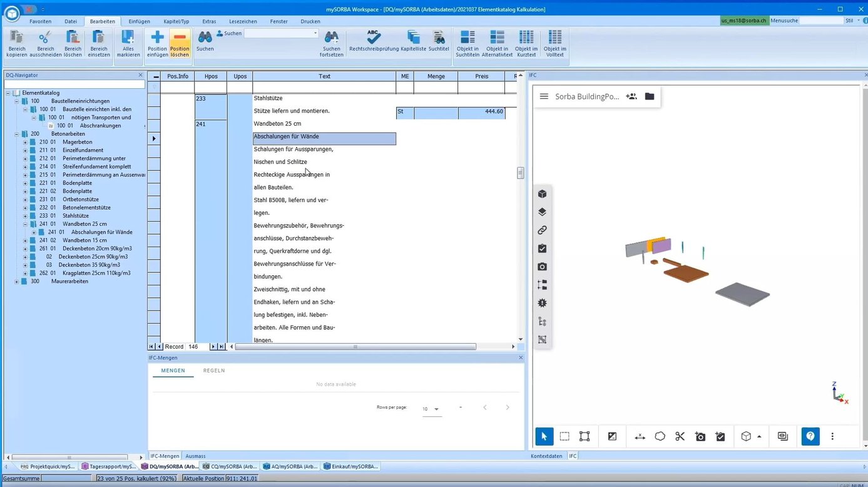Click the Abschalungen für Wände text cell
Image resolution: width=868 pixels, height=487 pixels.
coord(324,138)
